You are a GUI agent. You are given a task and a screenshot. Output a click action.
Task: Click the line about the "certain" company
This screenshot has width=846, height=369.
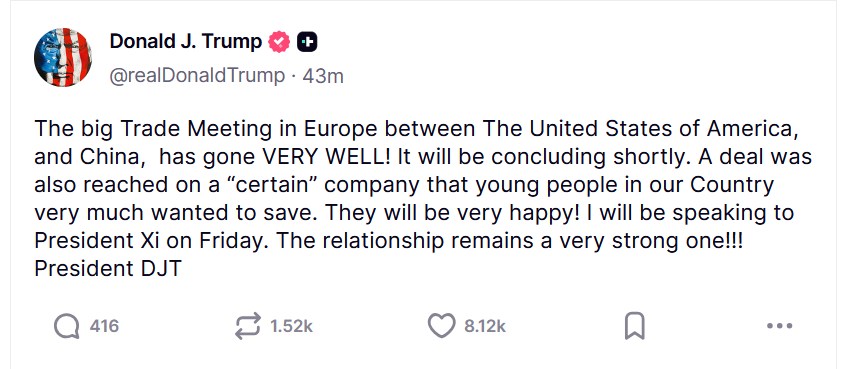[x=404, y=185]
